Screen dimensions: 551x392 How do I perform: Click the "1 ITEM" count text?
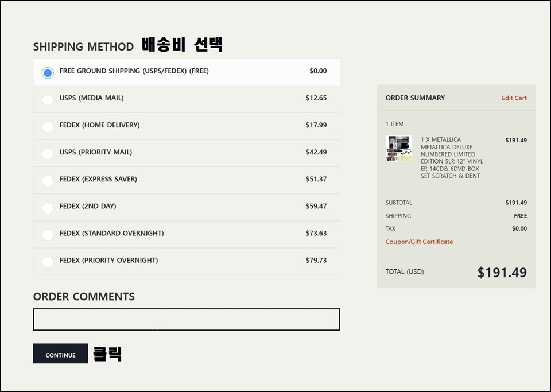pos(395,124)
